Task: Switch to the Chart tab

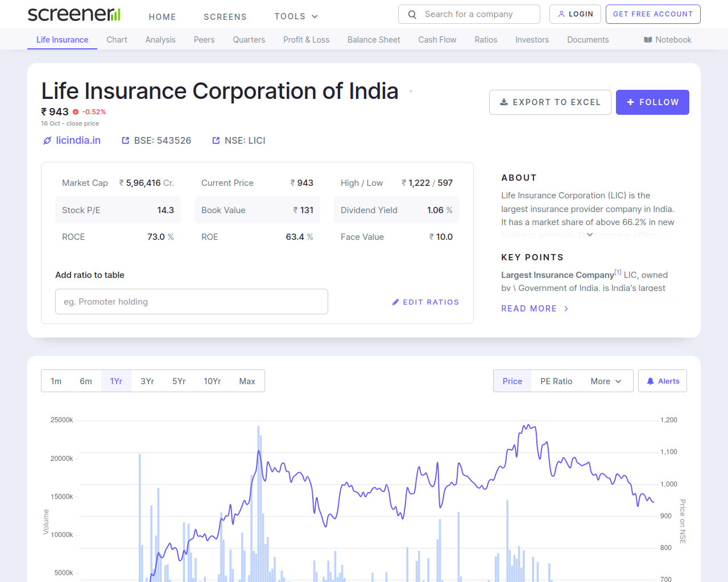Action: [117, 40]
